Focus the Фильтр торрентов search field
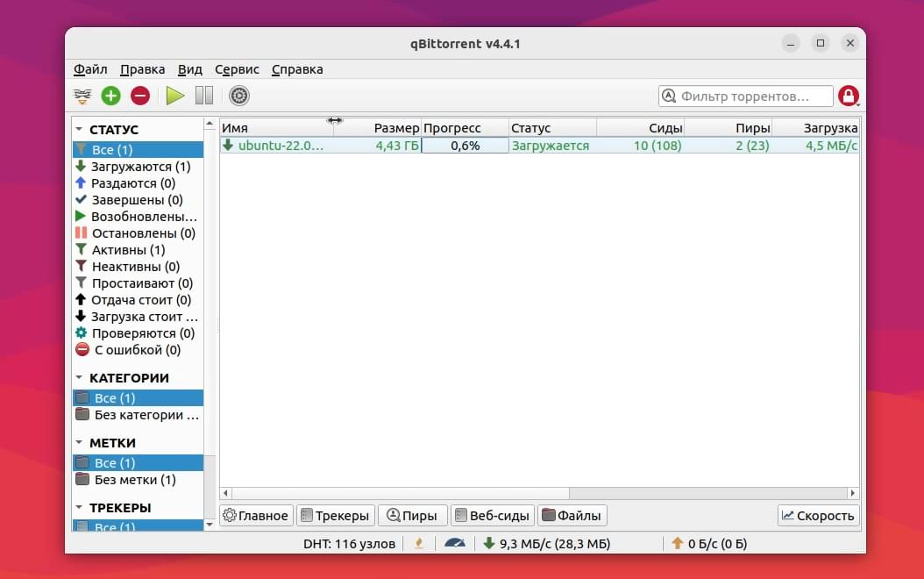The image size is (924, 579). pos(745,96)
